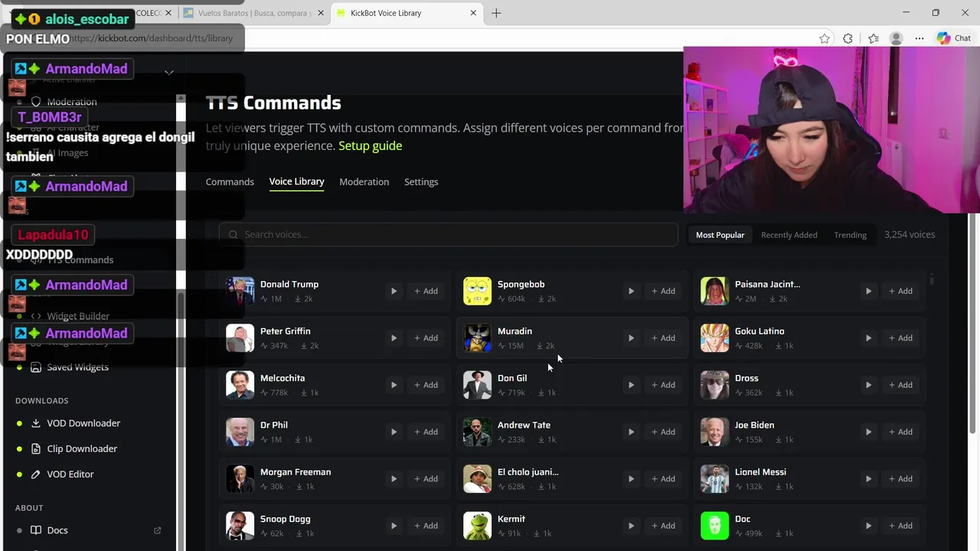Open the Commands tab

tap(230, 181)
